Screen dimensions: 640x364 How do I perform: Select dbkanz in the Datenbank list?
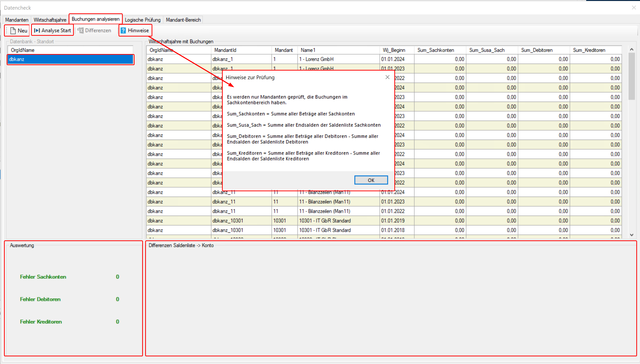click(x=70, y=59)
